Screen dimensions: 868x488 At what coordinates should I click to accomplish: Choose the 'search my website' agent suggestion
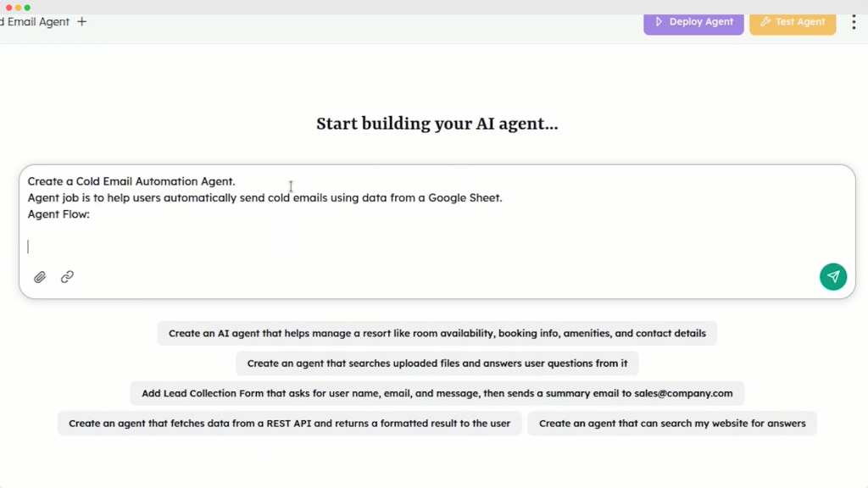tap(671, 423)
